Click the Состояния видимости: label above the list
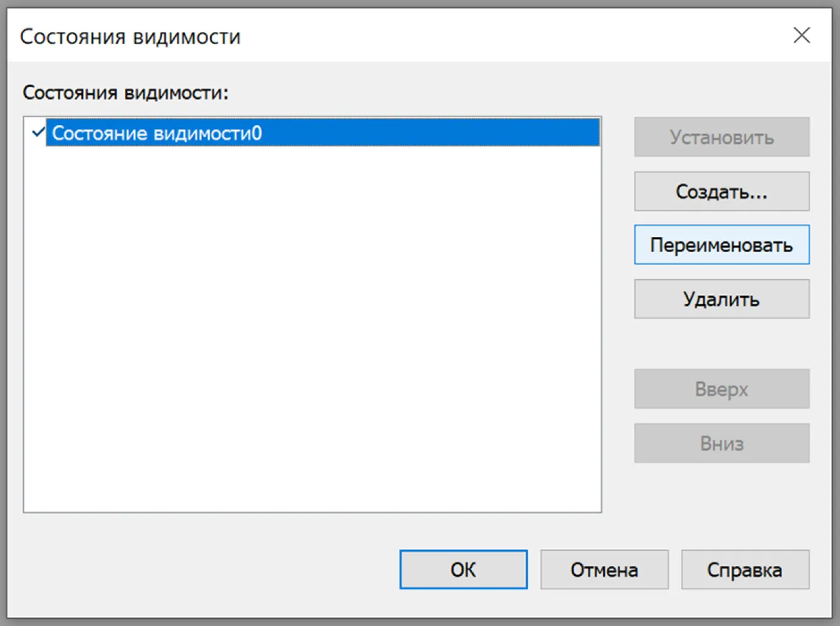This screenshot has width=840, height=626. 125,93
